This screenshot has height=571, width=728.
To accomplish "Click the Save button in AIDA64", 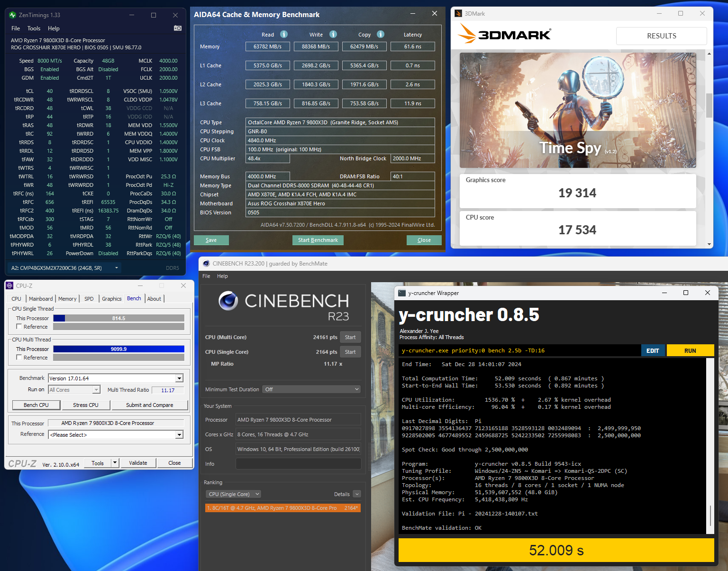I will (x=211, y=240).
